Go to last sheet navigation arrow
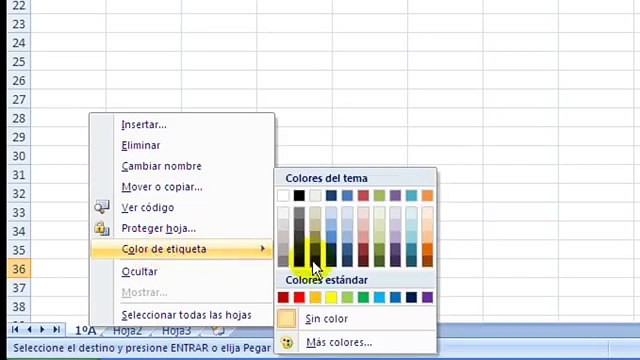Screen dimensions: 640x360 [x=56, y=329]
